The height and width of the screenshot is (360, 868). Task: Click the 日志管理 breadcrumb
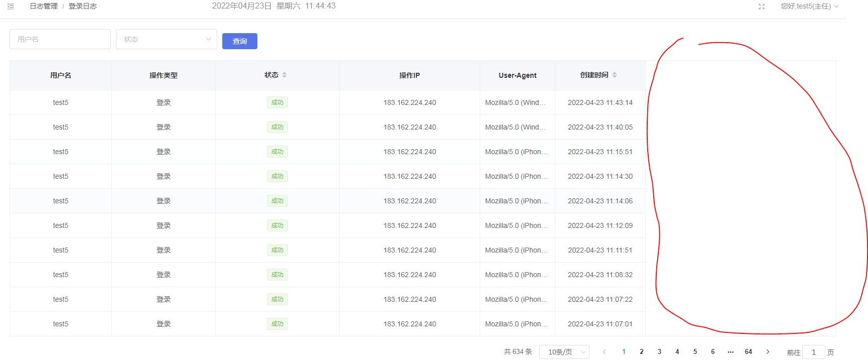coord(44,7)
